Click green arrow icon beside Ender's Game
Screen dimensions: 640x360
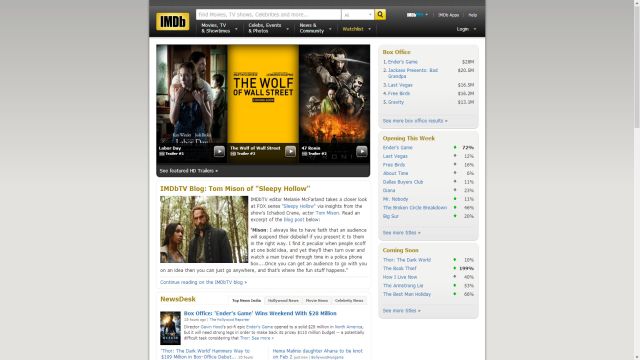[x=455, y=147]
